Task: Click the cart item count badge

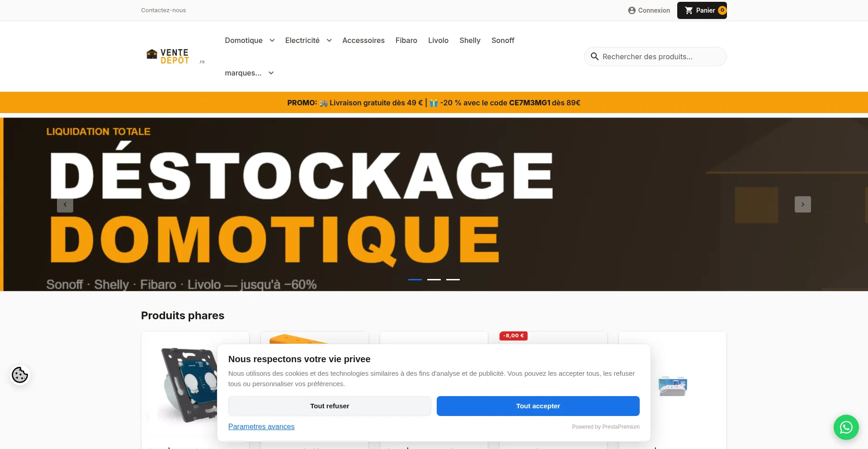Action: pyautogui.click(x=722, y=10)
